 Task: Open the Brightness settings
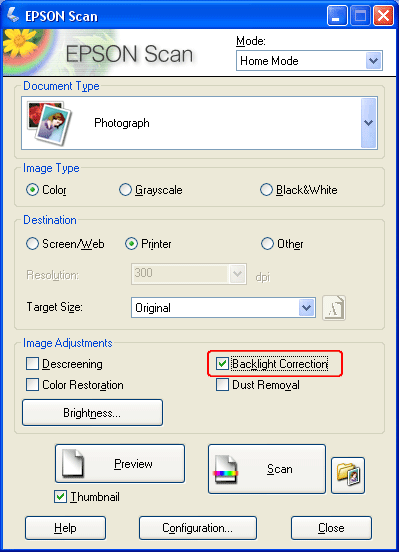(92, 413)
